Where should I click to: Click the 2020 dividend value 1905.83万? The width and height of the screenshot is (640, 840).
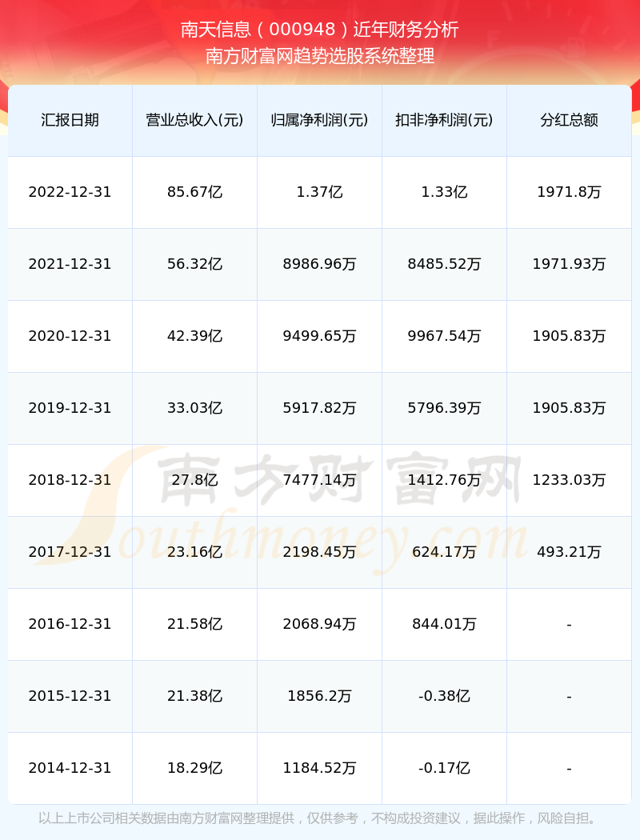click(x=570, y=336)
